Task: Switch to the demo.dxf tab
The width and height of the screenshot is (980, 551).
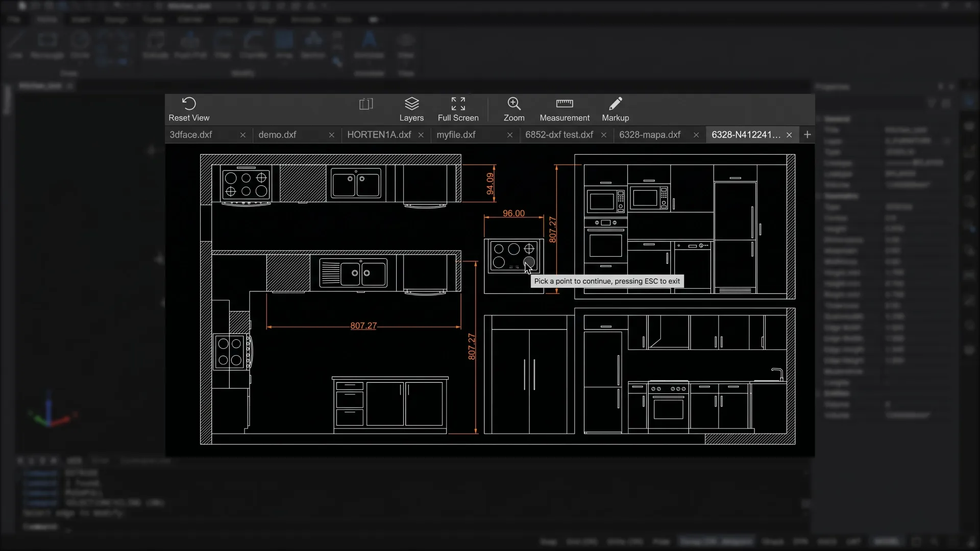Action: (x=277, y=135)
